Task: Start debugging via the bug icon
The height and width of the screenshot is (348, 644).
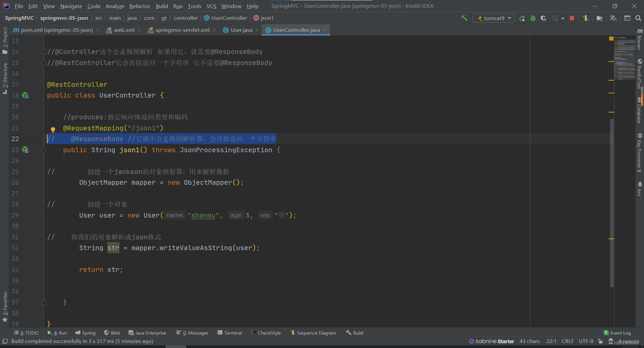Action: click(x=533, y=18)
